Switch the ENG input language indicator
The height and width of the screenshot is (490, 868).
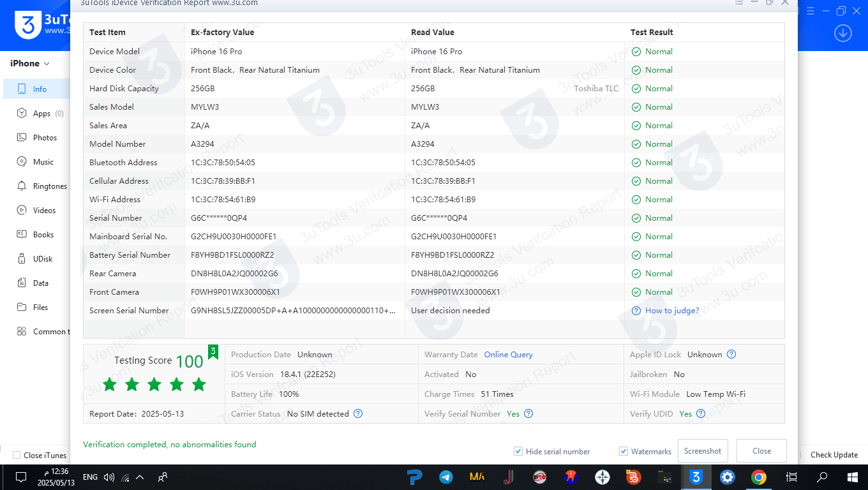point(91,477)
